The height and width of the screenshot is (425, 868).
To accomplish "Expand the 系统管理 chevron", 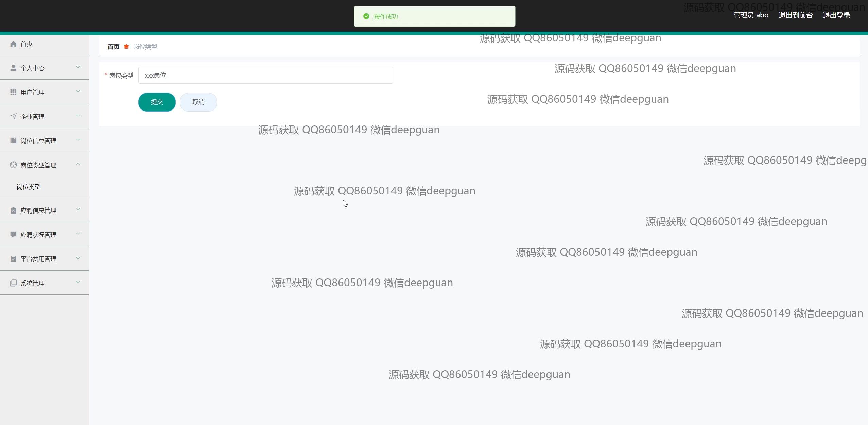I will coord(78,282).
